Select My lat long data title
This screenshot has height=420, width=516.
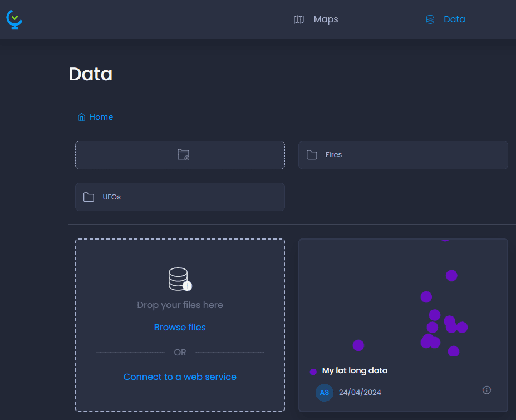tap(355, 370)
